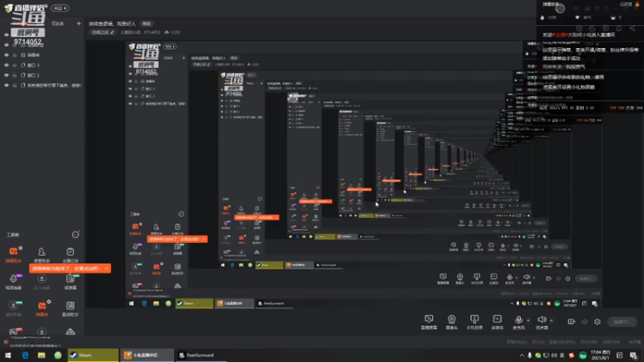Hide the 窗口 1 source using its eye icon
Viewport: 644px width, 362px height.
(x=6, y=65)
